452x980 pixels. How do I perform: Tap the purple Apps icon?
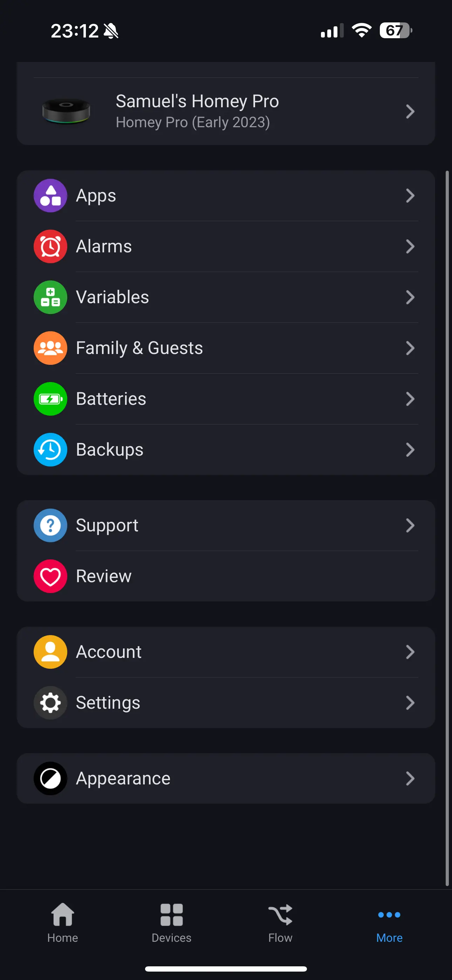[x=50, y=196]
